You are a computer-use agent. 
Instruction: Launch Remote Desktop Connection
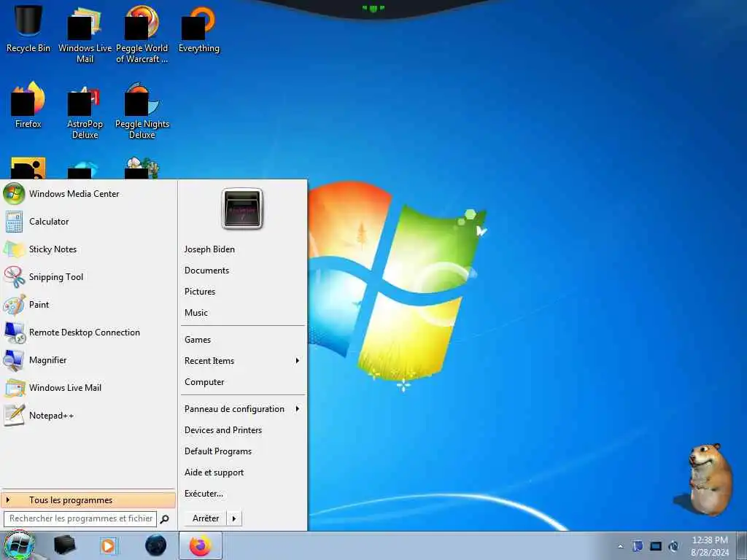click(88, 332)
